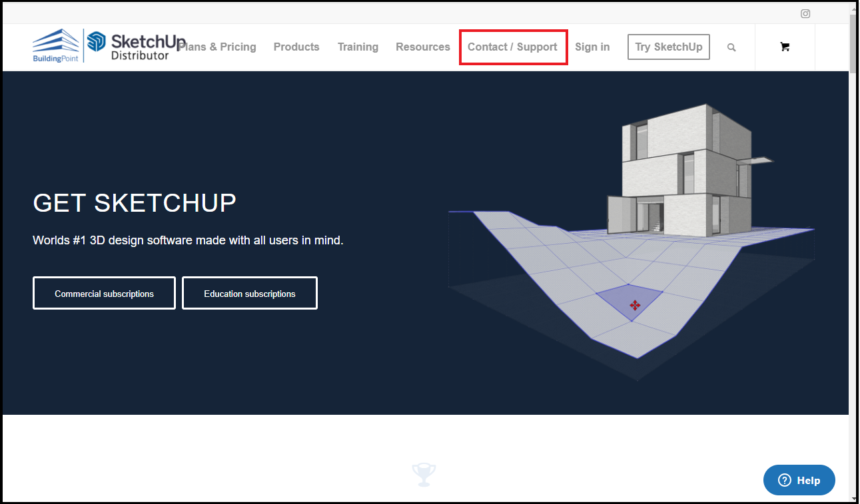Image resolution: width=860 pixels, height=504 pixels.
Task: Select Contact / Support in the navigation
Action: [512, 47]
